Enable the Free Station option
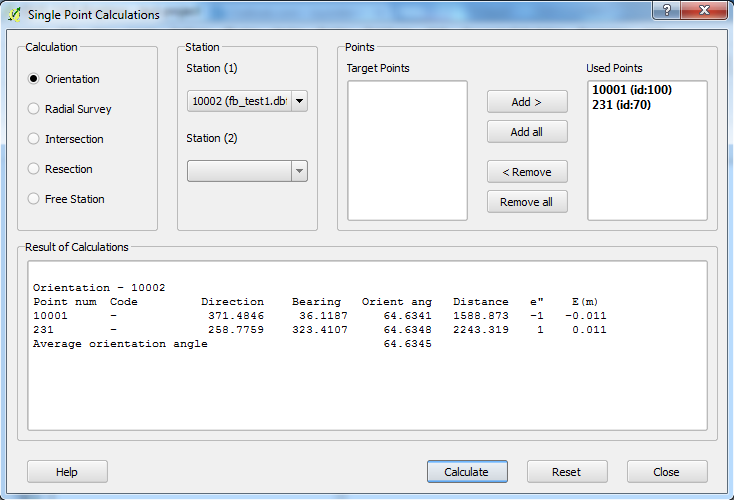Image resolution: width=734 pixels, height=500 pixels. (x=35, y=199)
